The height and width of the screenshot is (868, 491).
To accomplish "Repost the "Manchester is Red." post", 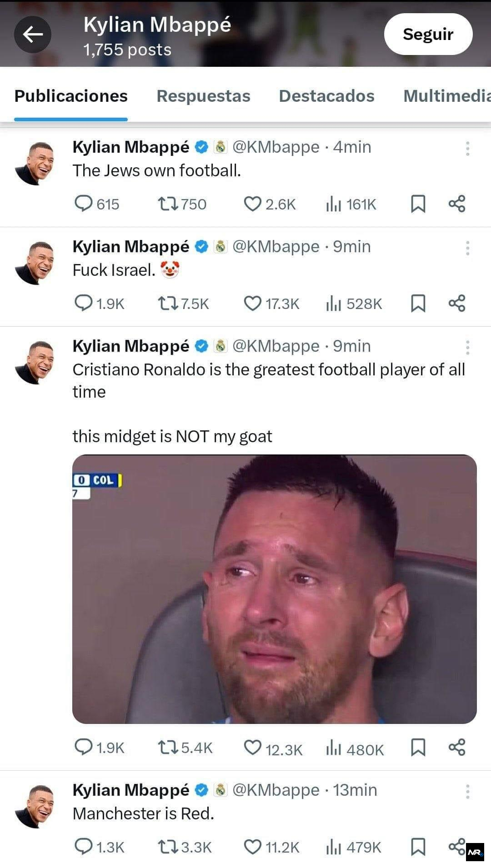I will coord(167,847).
